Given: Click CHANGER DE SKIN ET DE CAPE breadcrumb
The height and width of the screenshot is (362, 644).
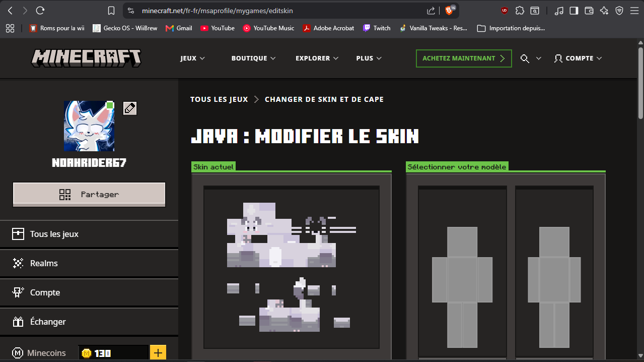Looking at the screenshot, I should [x=324, y=99].
